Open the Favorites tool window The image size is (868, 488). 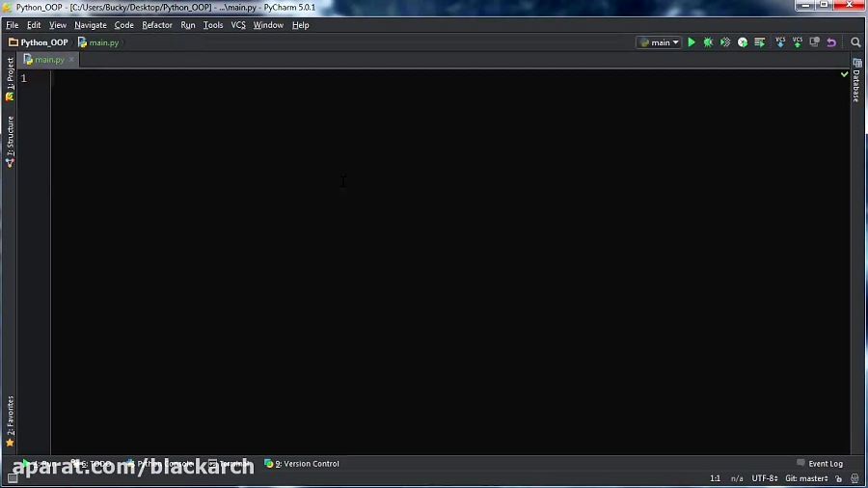tap(10, 421)
